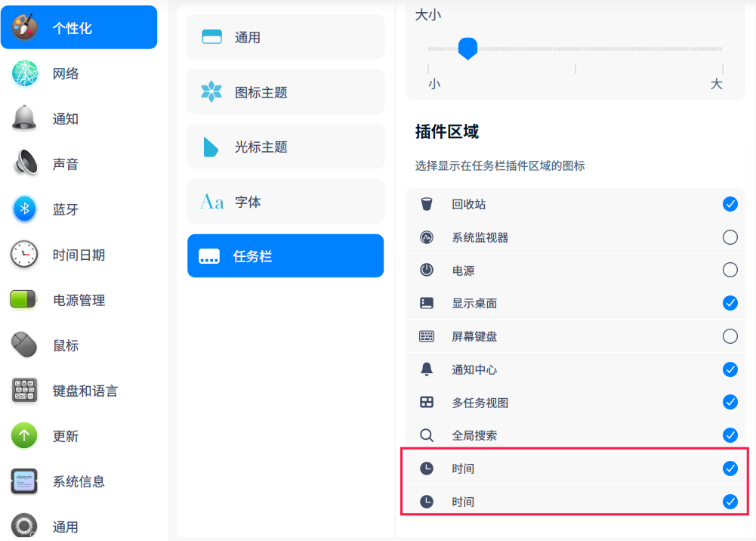Open the 光标主题 section
This screenshot has height=541, width=756.
click(285, 146)
